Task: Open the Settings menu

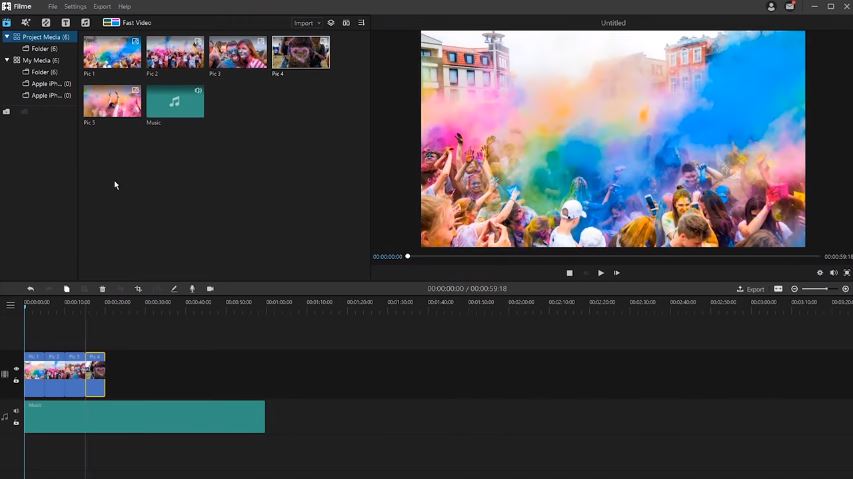Action: (76, 7)
